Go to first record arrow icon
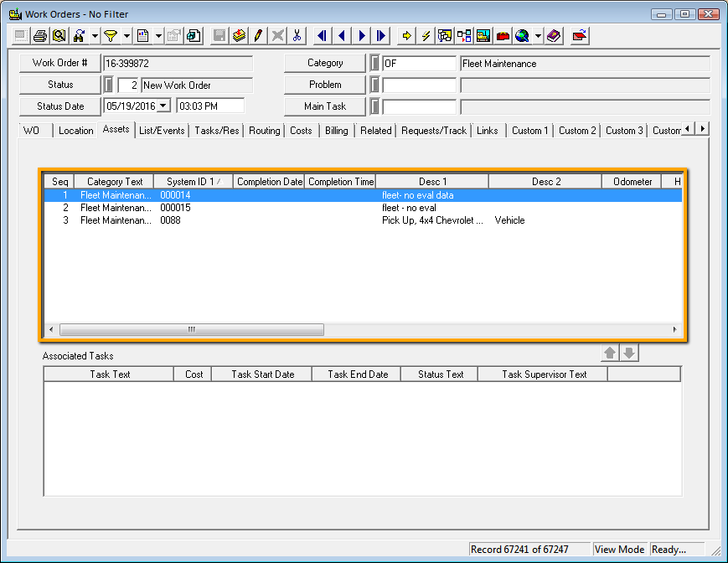The width and height of the screenshot is (728, 563). pyautogui.click(x=322, y=36)
